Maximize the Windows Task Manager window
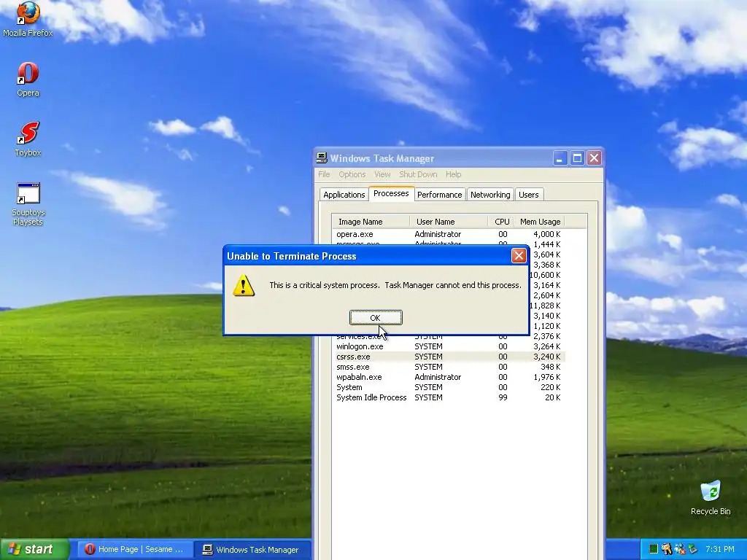This screenshot has width=747, height=560. pyautogui.click(x=577, y=158)
